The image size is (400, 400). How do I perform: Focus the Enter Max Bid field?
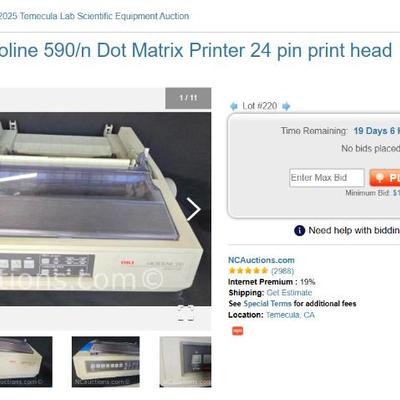point(327,178)
